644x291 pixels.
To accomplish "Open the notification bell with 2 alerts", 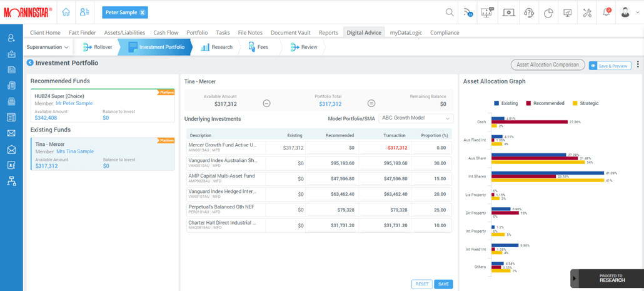I will click(x=606, y=13).
